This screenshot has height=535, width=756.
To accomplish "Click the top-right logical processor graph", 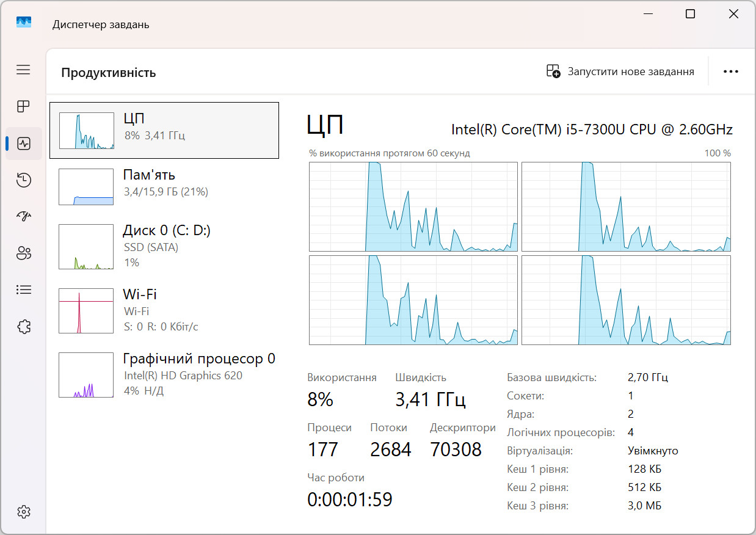I will (x=626, y=206).
